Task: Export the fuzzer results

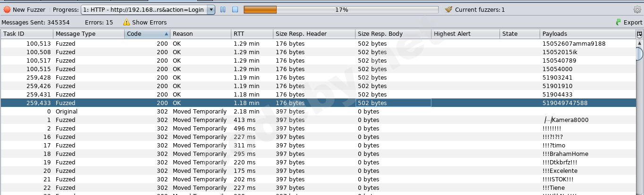Action: pos(629,22)
